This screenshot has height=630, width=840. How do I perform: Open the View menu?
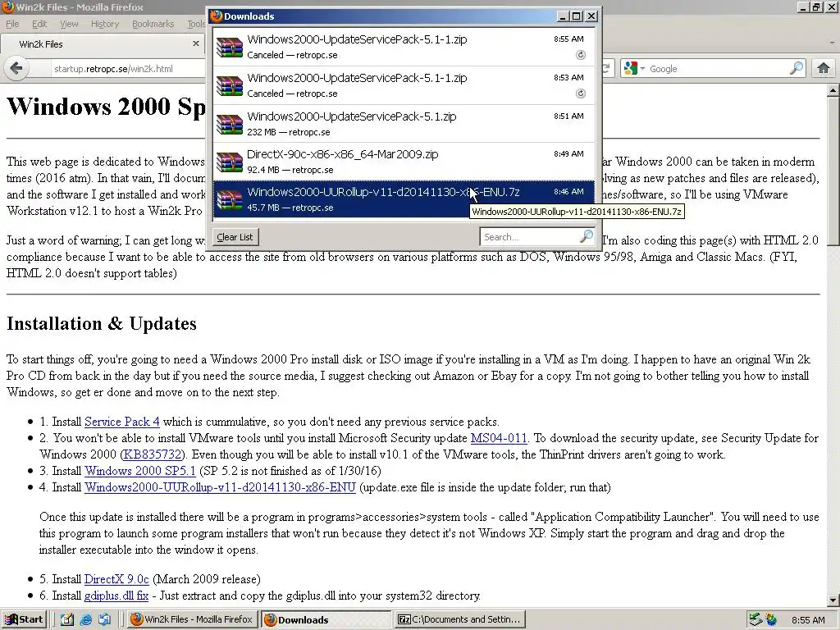(x=69, y=24)
